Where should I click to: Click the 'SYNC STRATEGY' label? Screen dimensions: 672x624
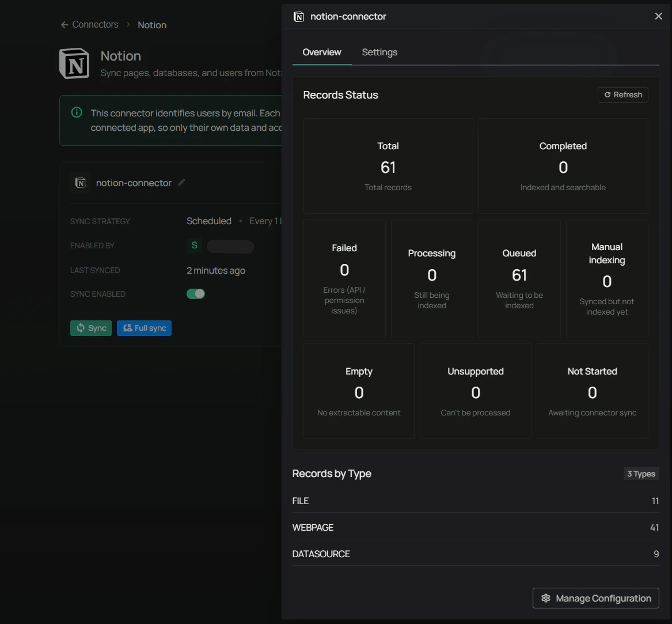[100, 221]
